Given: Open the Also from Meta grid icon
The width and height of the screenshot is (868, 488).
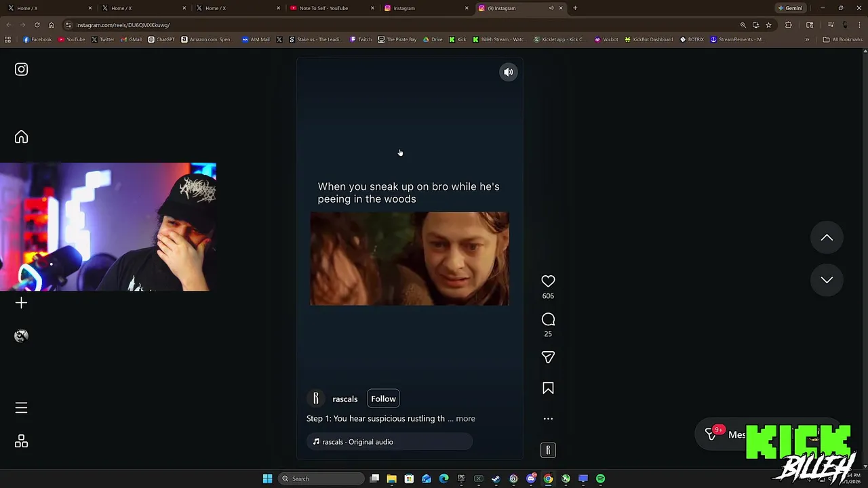Looking at the screenshot, I should (x=21, y=442).
